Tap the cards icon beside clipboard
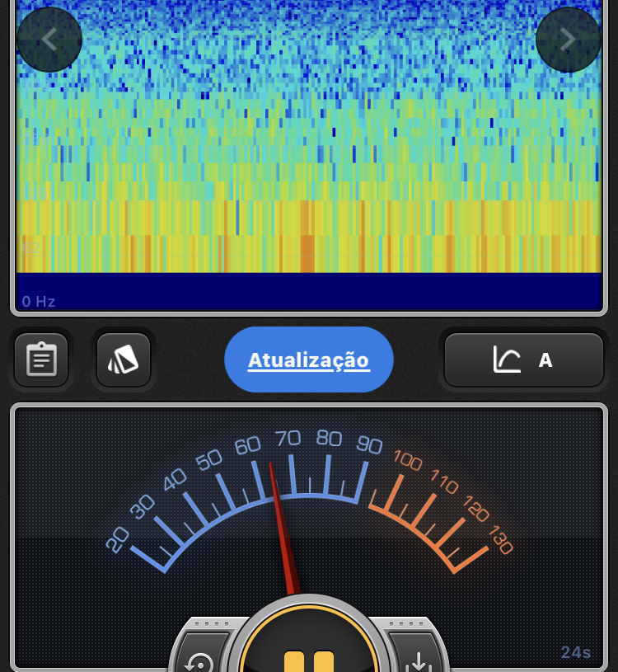The image size is (618, 672). pos(124,359)
